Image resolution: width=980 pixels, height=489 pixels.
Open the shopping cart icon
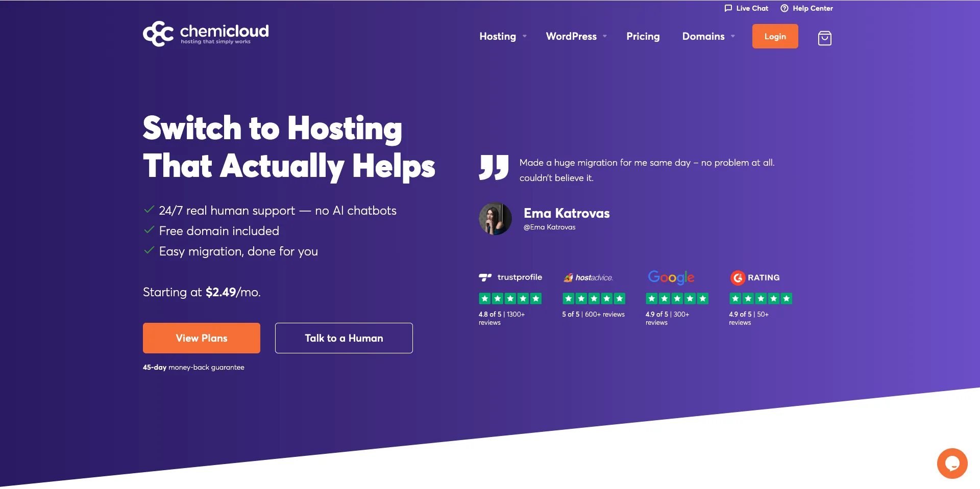824,38
